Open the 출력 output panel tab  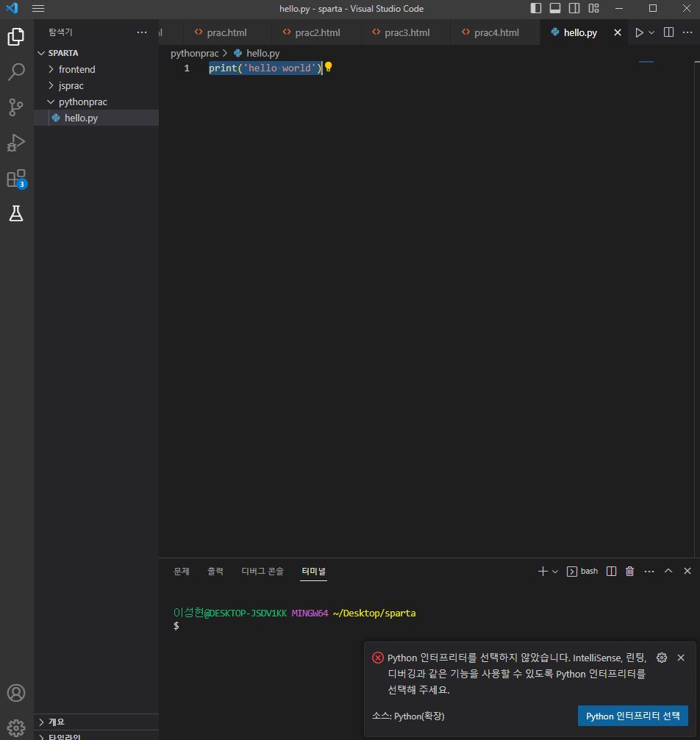[x=215, y=571]
